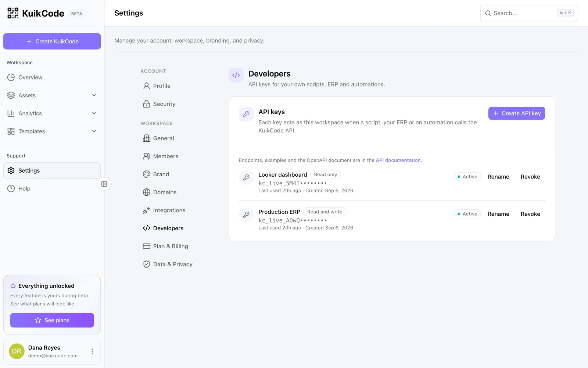Click the API keys section key icon
The width and height of the screenshot is (588, 368).
(246, 114)
